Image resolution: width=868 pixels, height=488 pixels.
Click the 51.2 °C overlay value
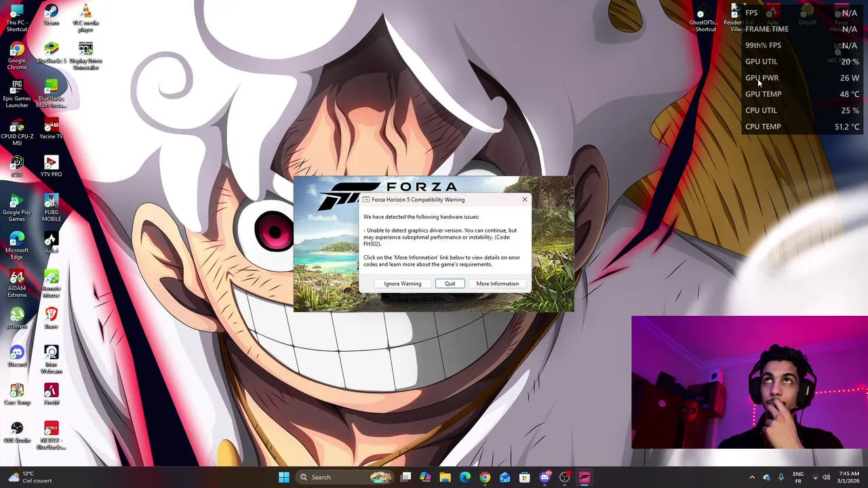click(846, 127)
